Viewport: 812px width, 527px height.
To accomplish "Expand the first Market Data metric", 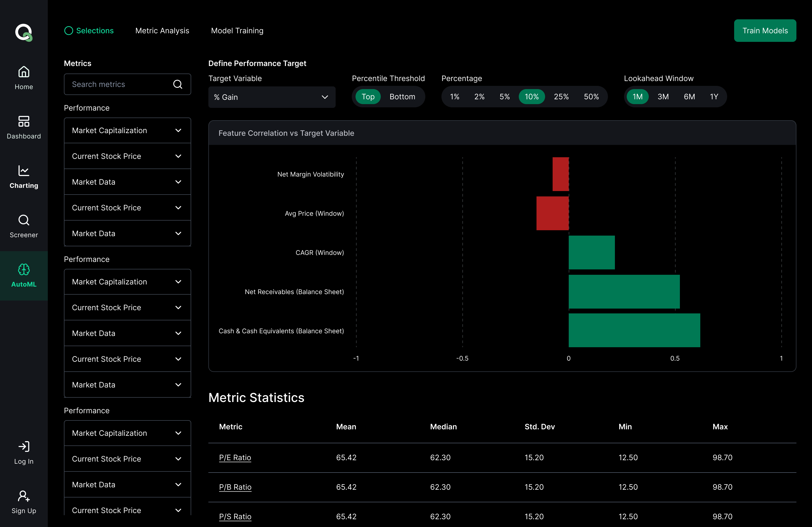I will [127, 182].
